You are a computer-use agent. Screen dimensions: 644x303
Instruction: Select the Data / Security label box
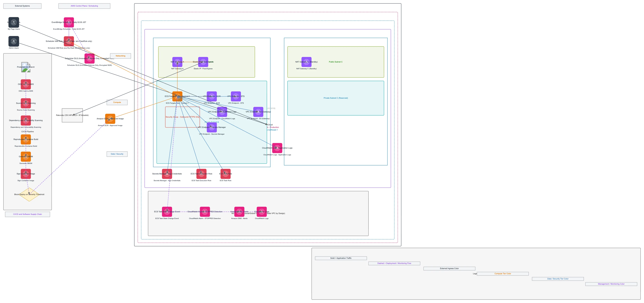click(x=117, y=154)
